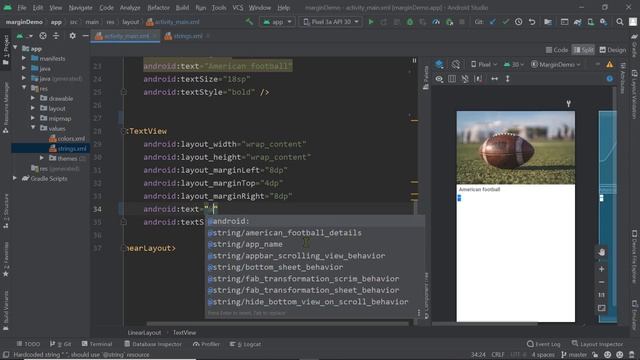Toggle the Structure tool window side tab
Image resolution: width=640 pixels, height=360 pixels.
[6, 211]
